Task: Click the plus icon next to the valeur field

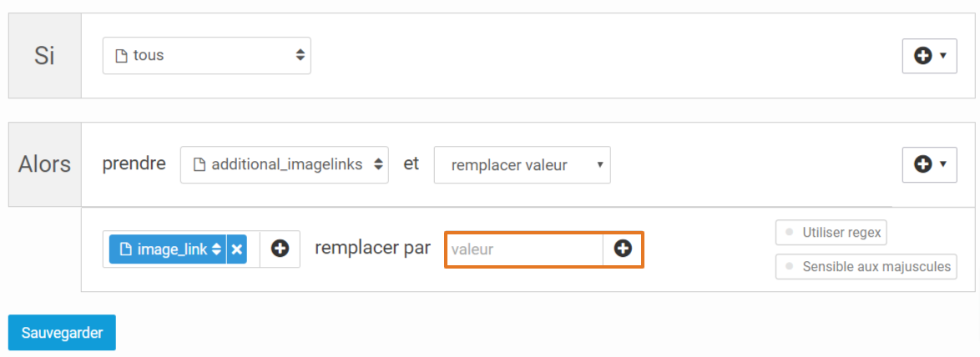Action: point(623,249)
